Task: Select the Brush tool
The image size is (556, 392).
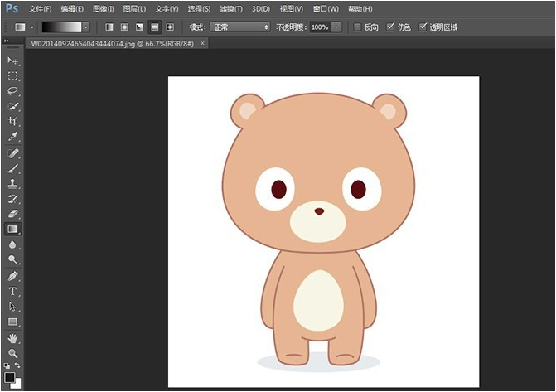Action: [12, 168]
